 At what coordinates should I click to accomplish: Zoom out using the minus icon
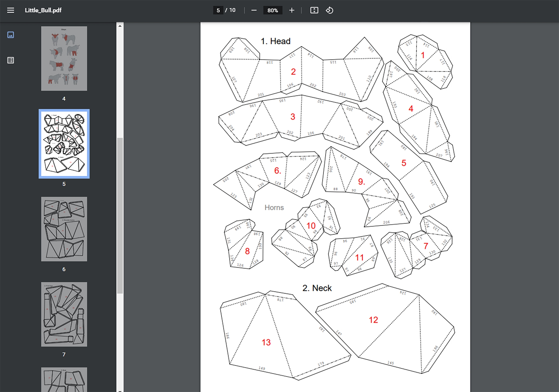[254, 10]
